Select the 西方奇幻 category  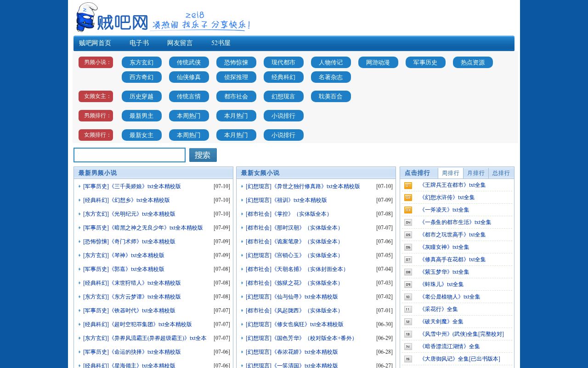pos(141,77)
